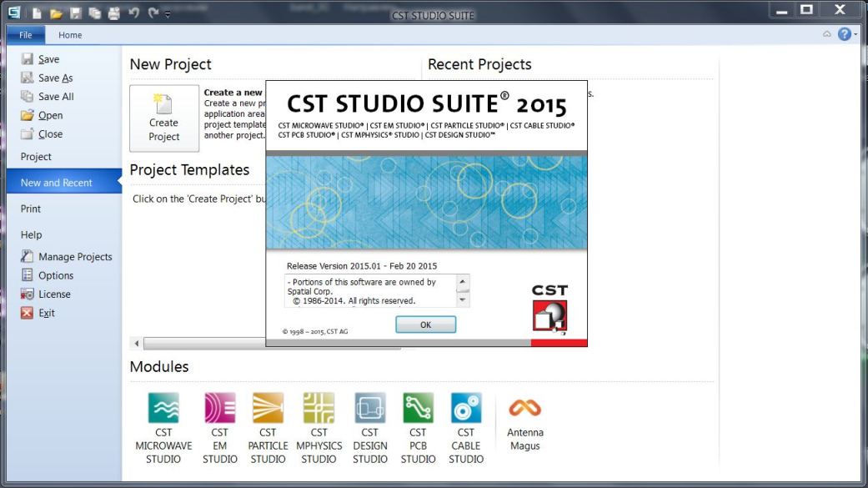Open Options from the sidebar

(47, 275)
